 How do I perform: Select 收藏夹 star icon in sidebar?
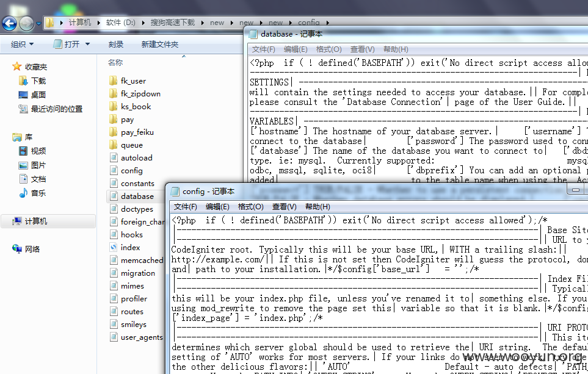17,67
